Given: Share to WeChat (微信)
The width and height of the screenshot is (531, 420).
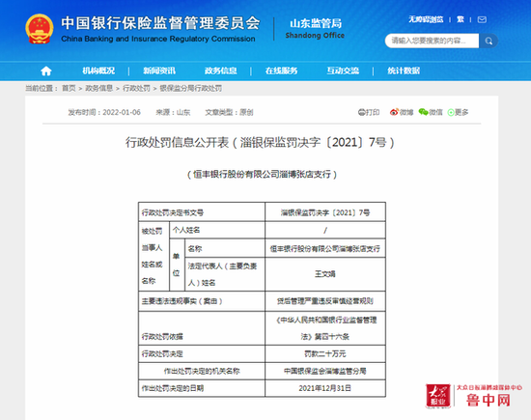Looking at the screenshot, I should pos(431,112).
